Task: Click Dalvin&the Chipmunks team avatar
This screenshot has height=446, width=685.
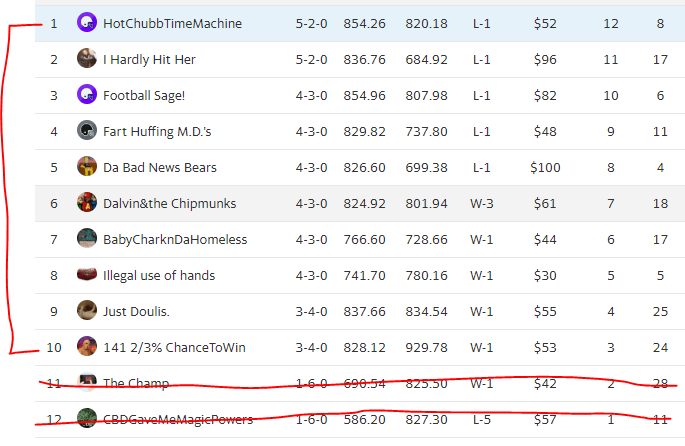Action: [x=87, y=203]
